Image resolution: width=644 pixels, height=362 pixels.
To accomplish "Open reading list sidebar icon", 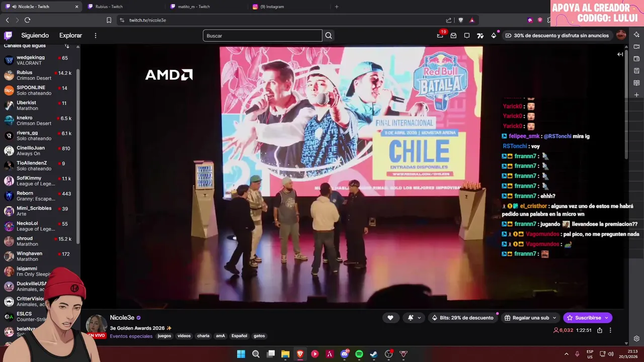I will coord(636,83).
